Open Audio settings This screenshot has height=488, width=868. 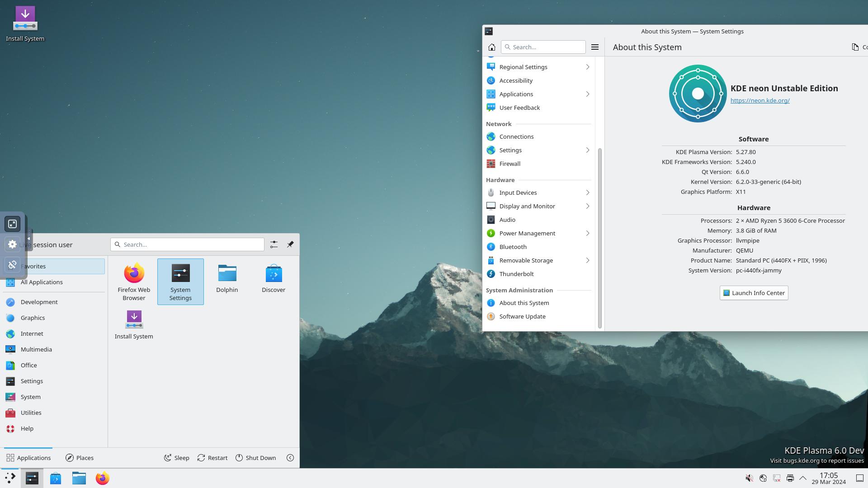(538, 220)
